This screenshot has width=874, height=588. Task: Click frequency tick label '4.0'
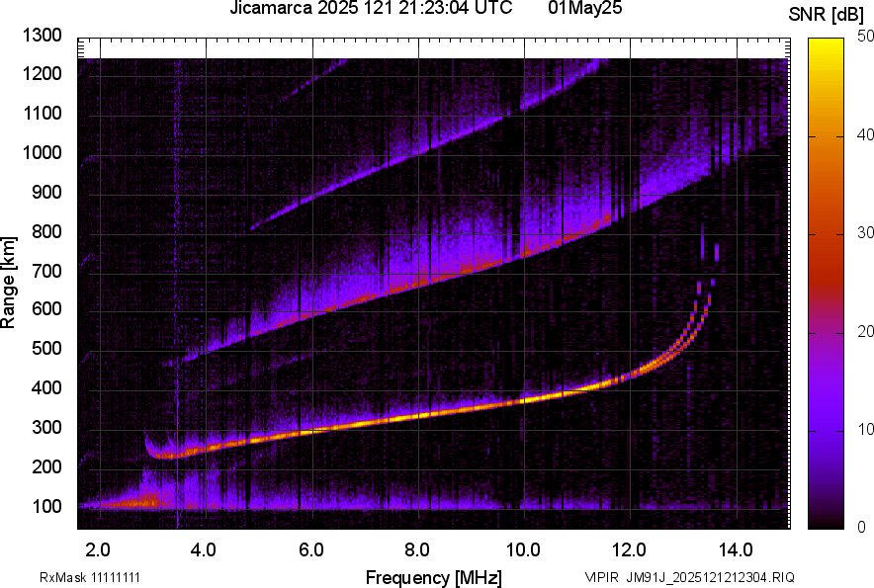(x=204, y=550)
